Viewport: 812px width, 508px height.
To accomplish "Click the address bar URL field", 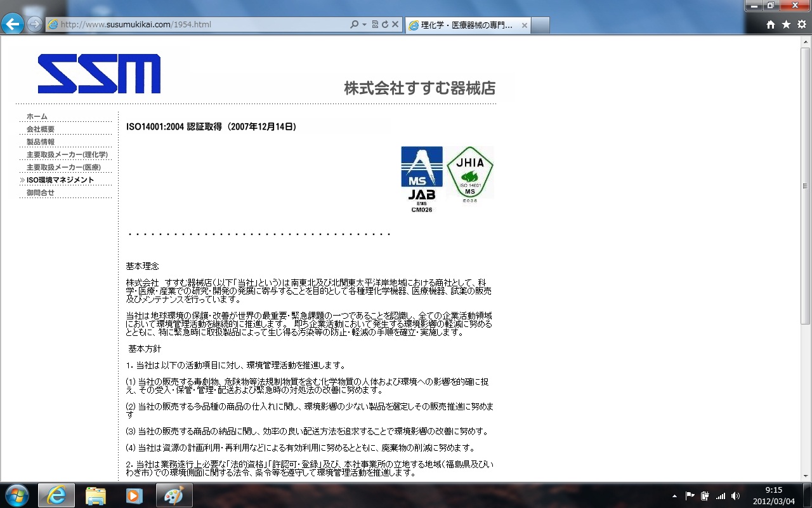I will pos(197,25).
